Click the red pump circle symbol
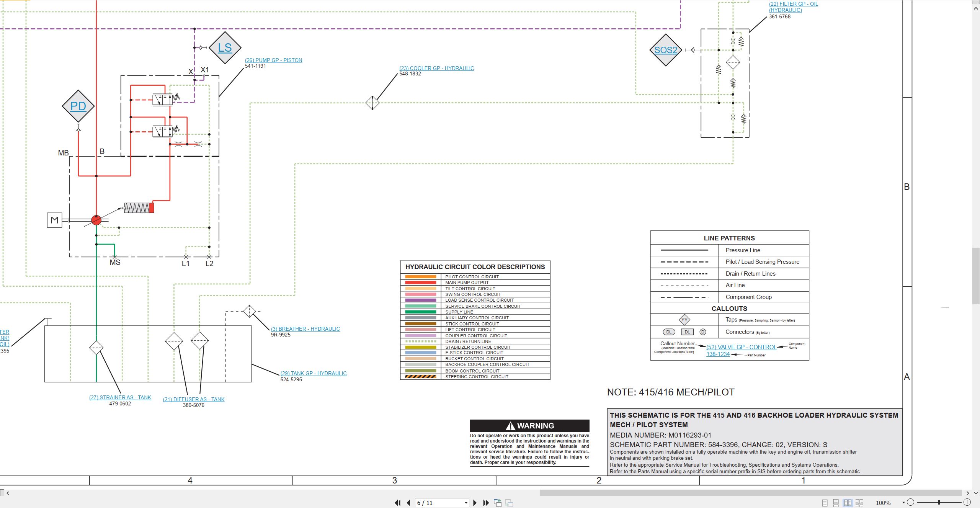The image size is (980, 508). [x=96, y=220]
